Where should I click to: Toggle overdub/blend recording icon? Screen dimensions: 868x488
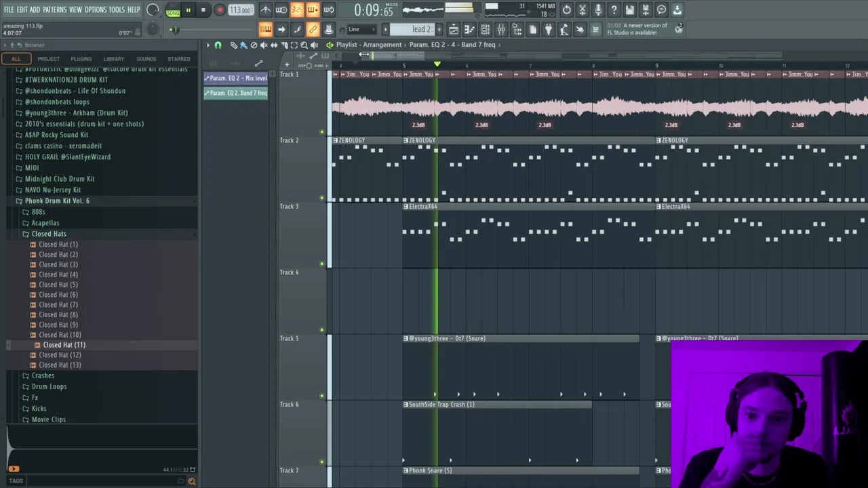(313, 10)
